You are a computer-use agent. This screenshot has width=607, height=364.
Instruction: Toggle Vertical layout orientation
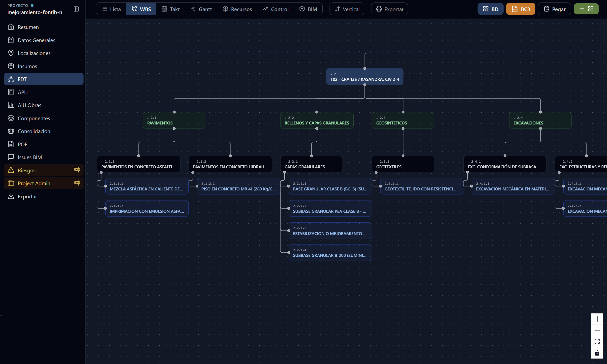347,9
